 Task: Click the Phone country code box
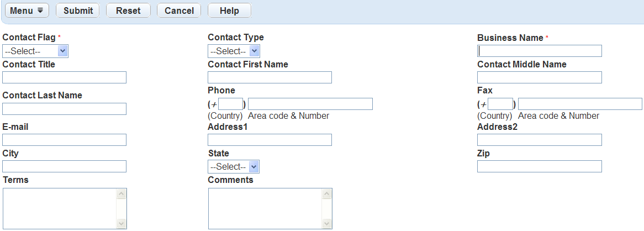coord(230,104)
